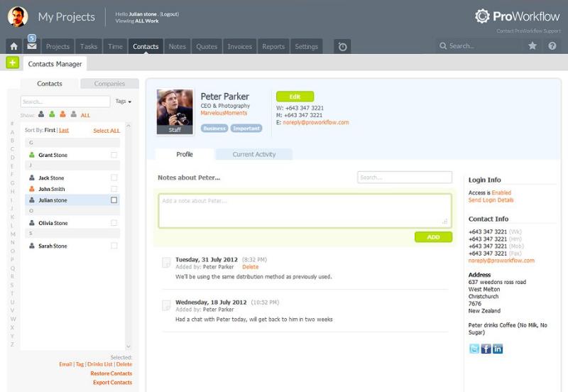Click the Logout link
Image resolution: width=568 pixels, height=392 pixels.
click(170, 14)
